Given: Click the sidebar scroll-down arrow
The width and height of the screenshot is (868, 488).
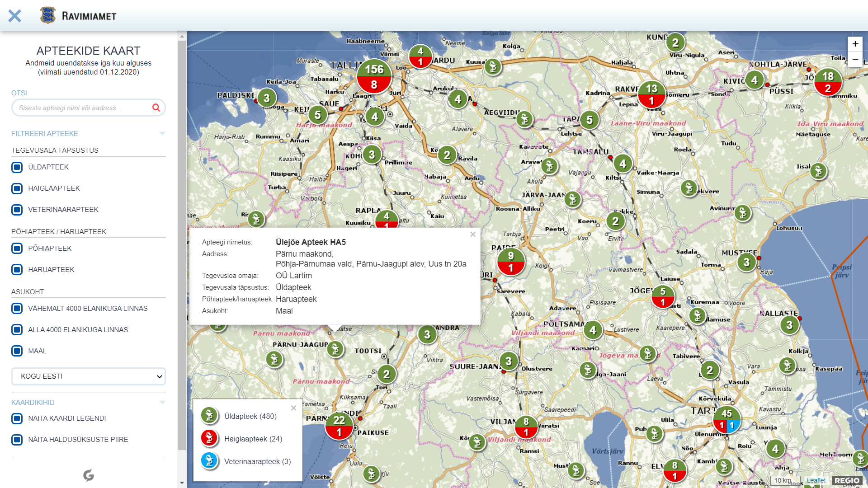Looking at the screenshot, I should coord(182,483).
